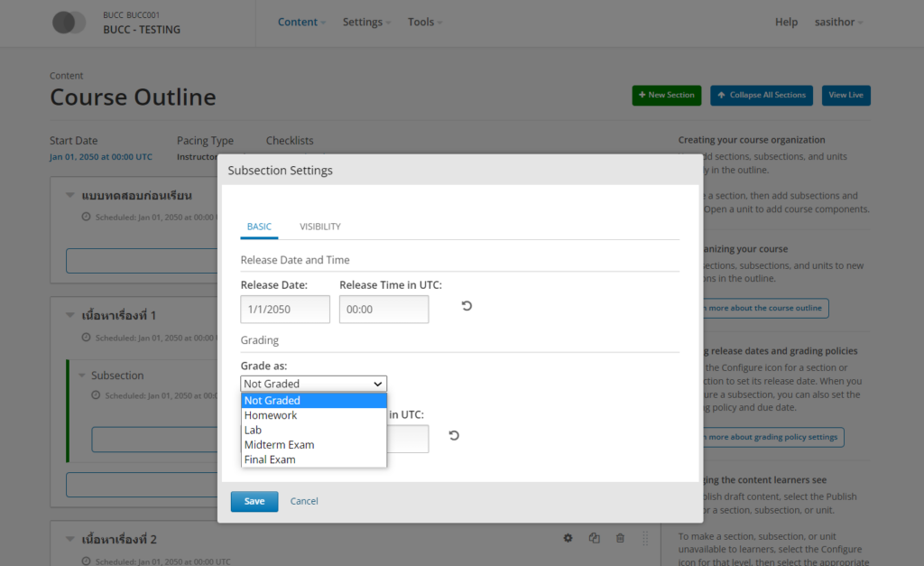This screenshot has width=924, height=566.
Task: Switch to the Visibility tab
Action: (320, 227)
